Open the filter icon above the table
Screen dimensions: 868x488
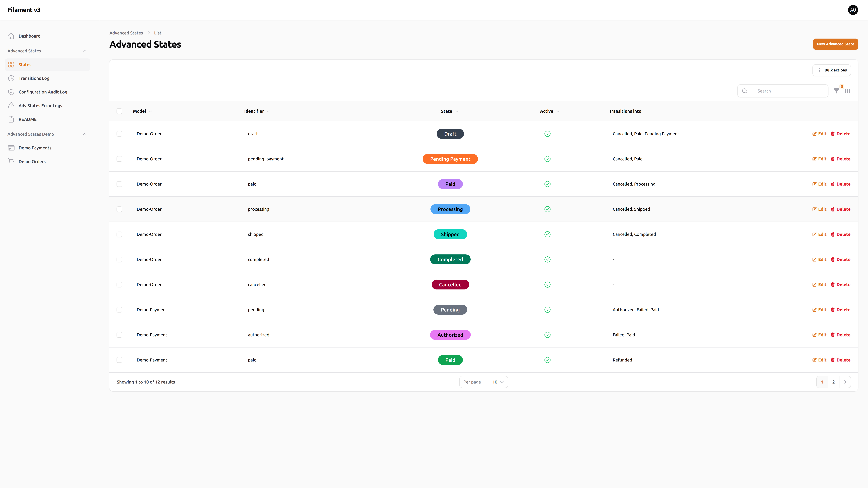(836, 91)
